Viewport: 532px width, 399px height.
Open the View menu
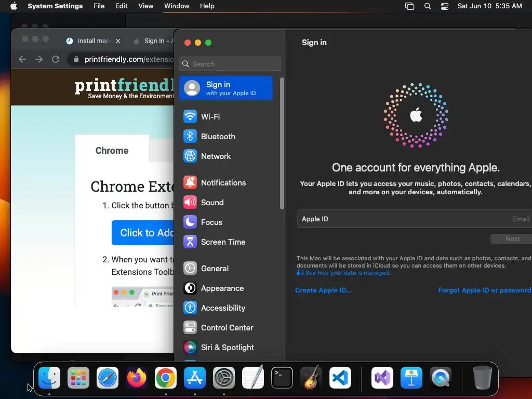point(146,6)
